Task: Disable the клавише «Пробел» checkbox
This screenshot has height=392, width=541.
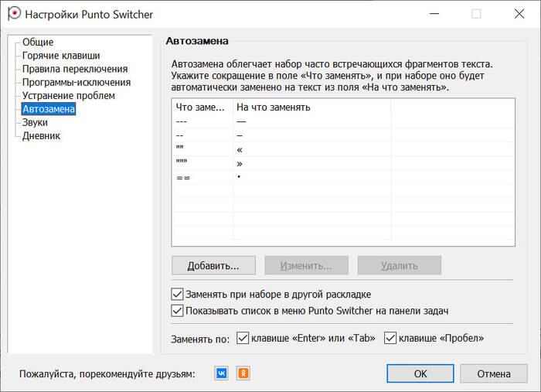Action: coord(390,338)
